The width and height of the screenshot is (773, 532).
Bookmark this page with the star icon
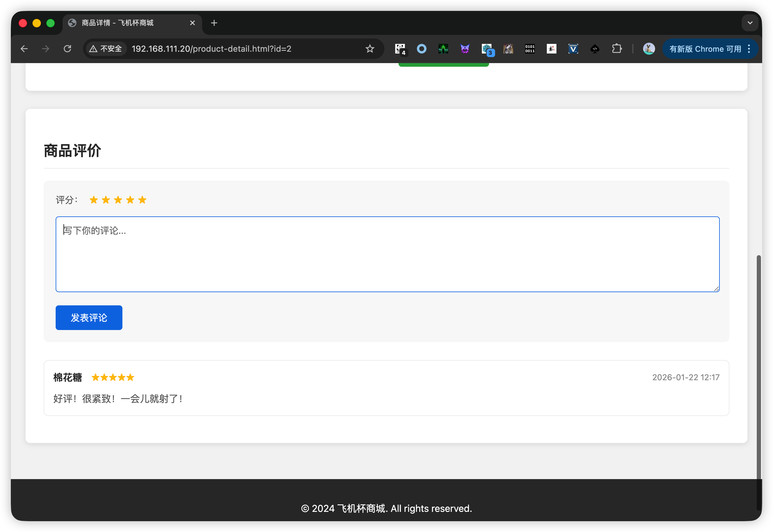(370, 49)
